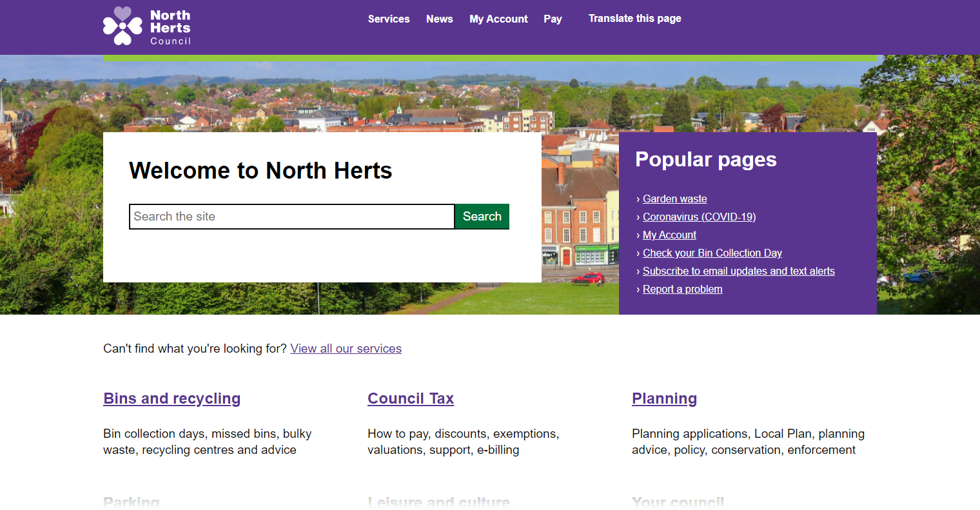Open the Report a problem link
The image size is (980, 510).
683,289
